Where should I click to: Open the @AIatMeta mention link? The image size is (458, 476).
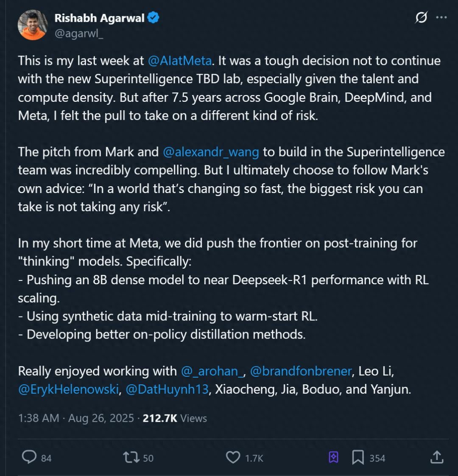click(179, 61)
